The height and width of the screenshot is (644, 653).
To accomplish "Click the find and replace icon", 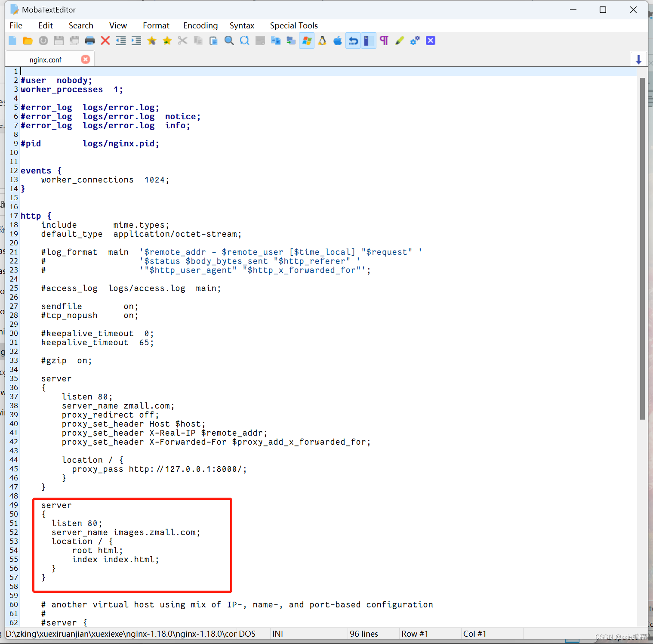I will click(245, 41).
